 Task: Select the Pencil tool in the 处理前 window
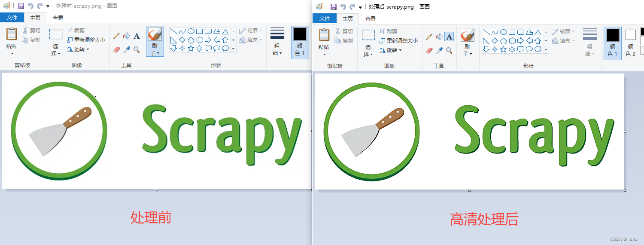tap(116, 36)
